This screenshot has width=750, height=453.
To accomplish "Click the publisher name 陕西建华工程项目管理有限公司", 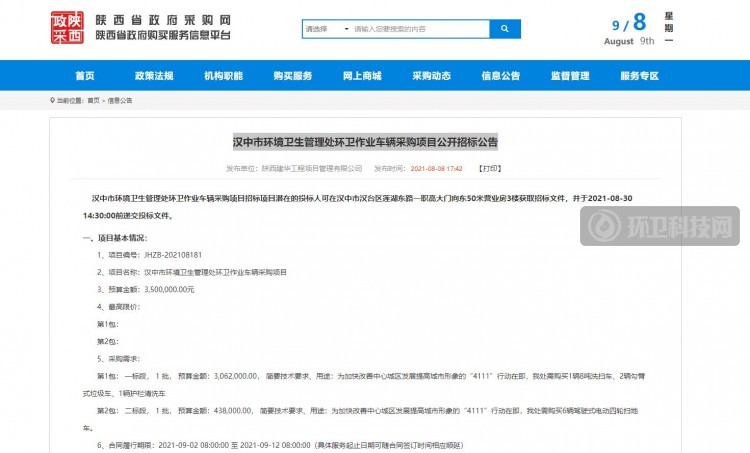I will pyautogui.click(x=312, y=168).
